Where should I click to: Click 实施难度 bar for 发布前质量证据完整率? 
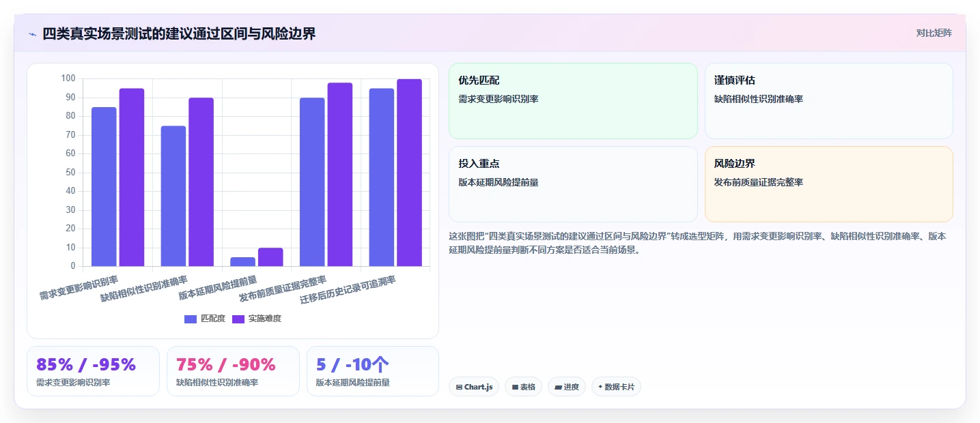340,175
